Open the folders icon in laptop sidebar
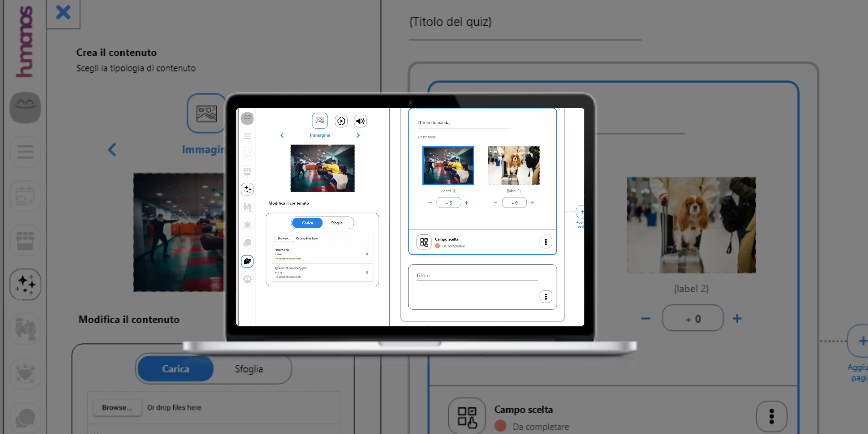868x434 pixels. pyautogui.click(x=247, y=261)
